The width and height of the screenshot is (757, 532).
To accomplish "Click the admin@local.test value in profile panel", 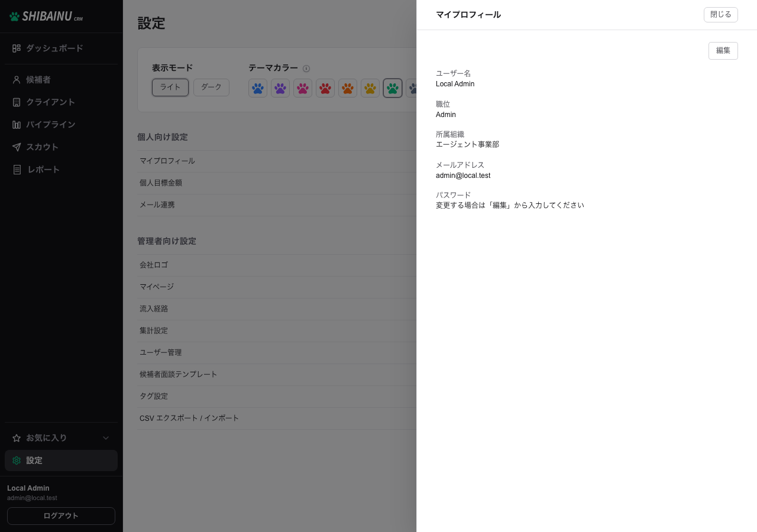I will tap(463, 176).
